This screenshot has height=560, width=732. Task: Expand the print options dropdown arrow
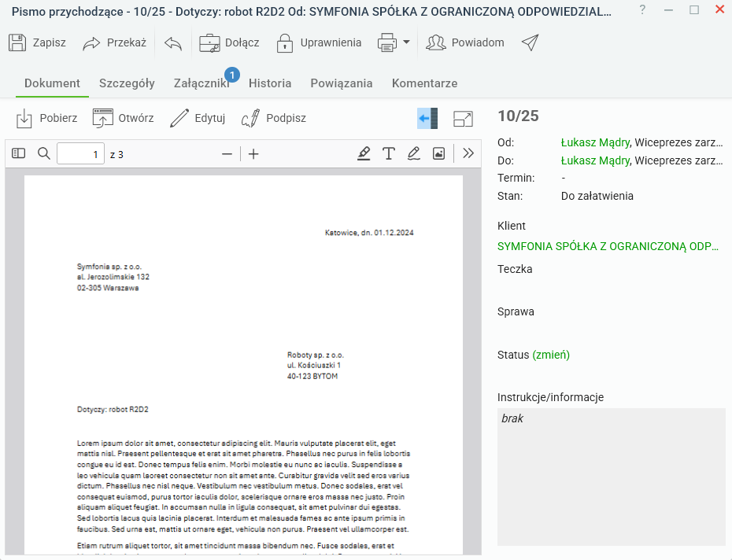(406, 42)
